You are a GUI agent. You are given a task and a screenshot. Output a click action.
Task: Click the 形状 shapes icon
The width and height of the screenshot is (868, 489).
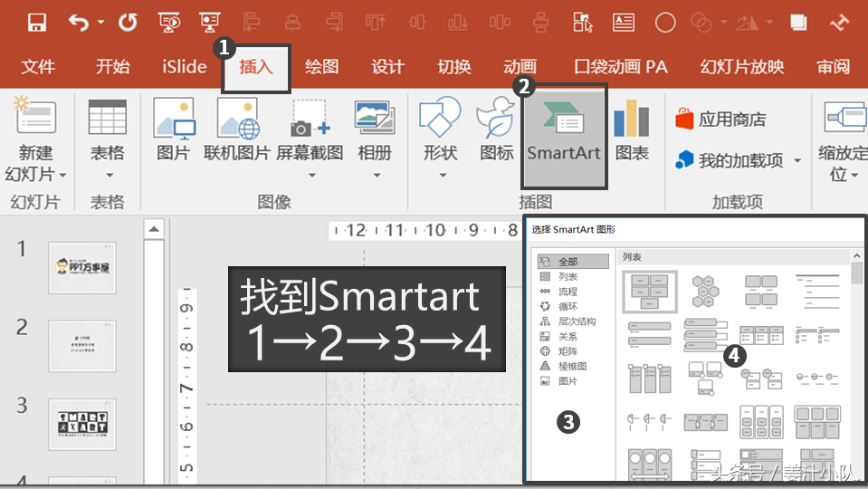[440, 116]
